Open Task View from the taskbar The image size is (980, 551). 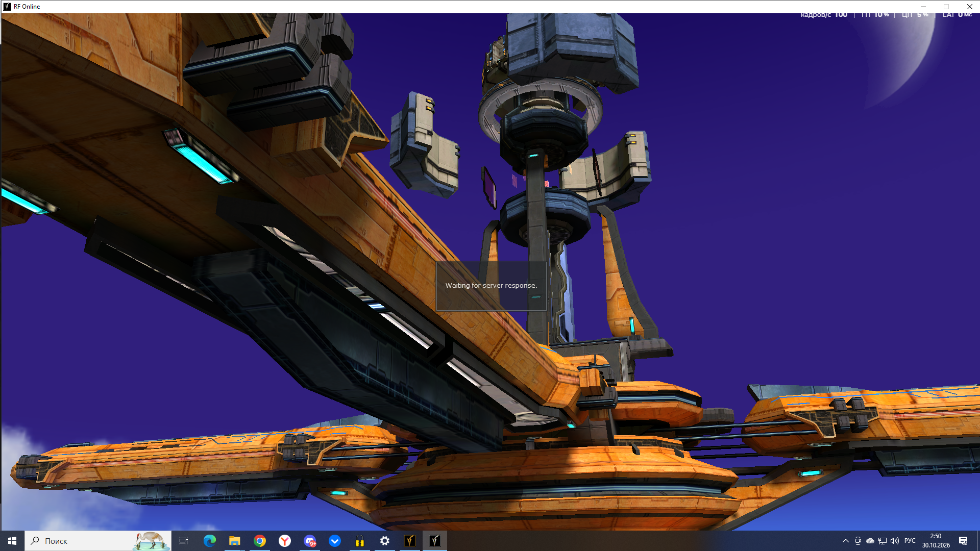coord(184,541)
